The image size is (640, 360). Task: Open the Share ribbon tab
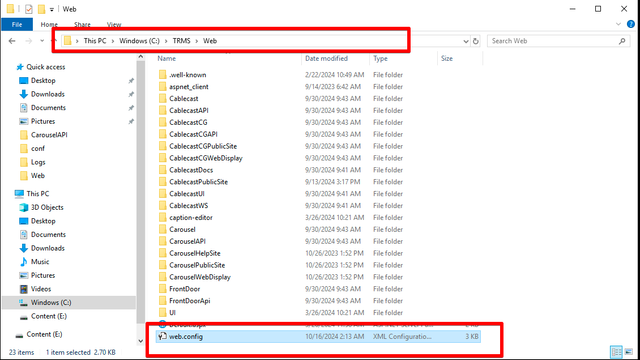[x=82, y=24]
